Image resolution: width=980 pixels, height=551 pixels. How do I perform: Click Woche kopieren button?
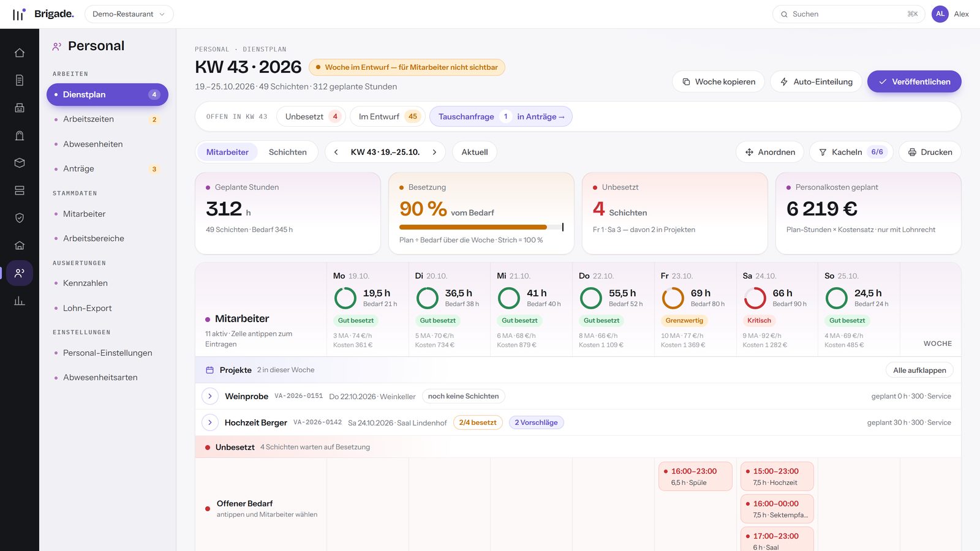tap(718, 81)
